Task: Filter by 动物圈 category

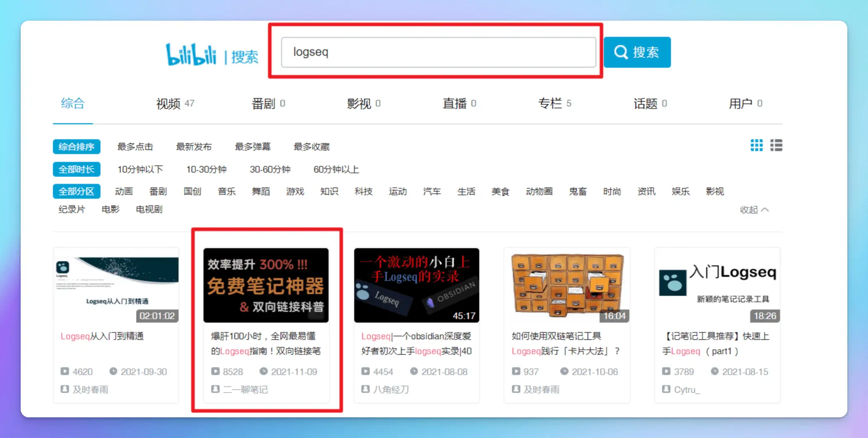Action: (x=539, y=191)
